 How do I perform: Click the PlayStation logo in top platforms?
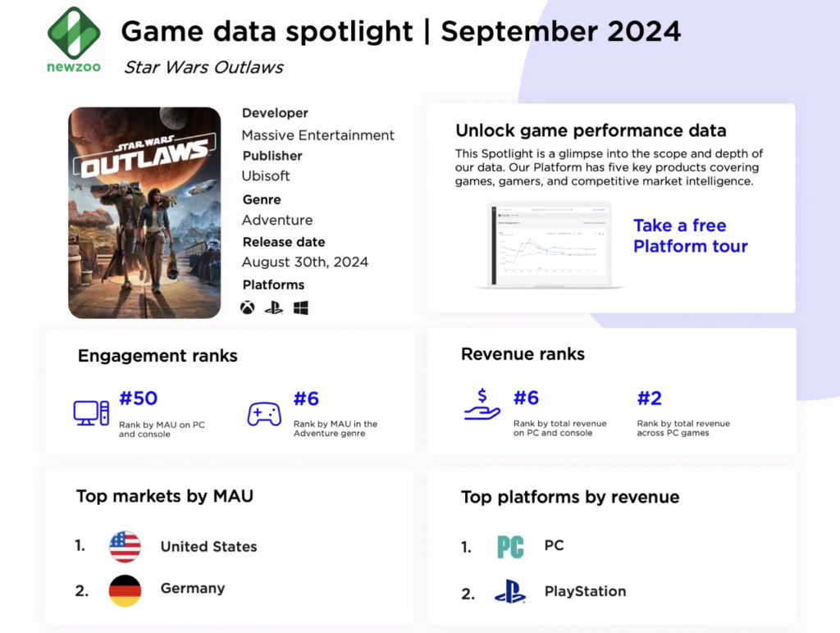[x=509, y=591]
